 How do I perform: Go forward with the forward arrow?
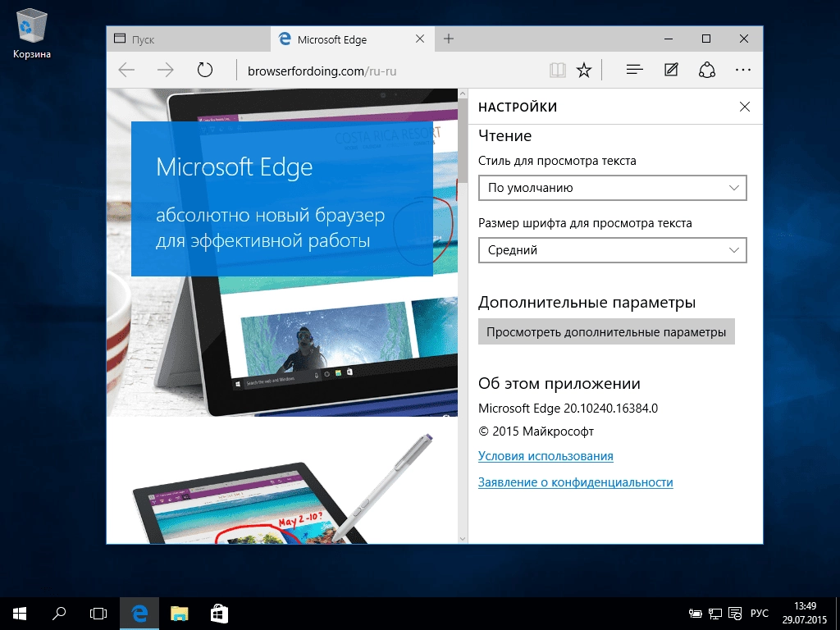(x=166, y=71)
